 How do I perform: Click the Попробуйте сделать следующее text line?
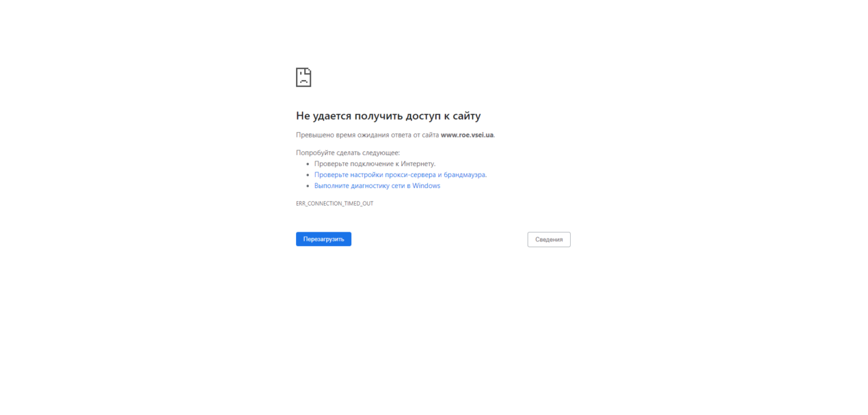click(x=348, y=152)
